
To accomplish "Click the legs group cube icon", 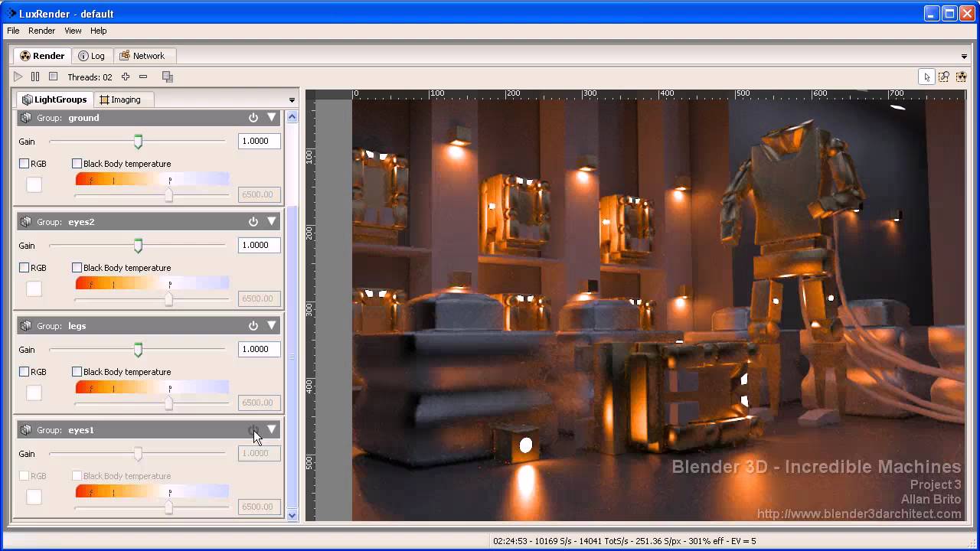I will pos(26,326).
